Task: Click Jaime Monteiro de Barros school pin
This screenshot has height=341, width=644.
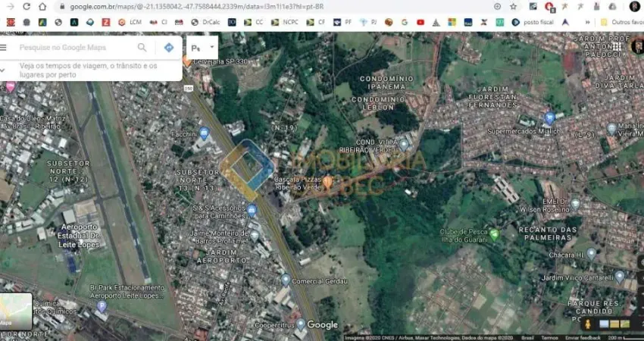Action: click(x=255, y=236)
